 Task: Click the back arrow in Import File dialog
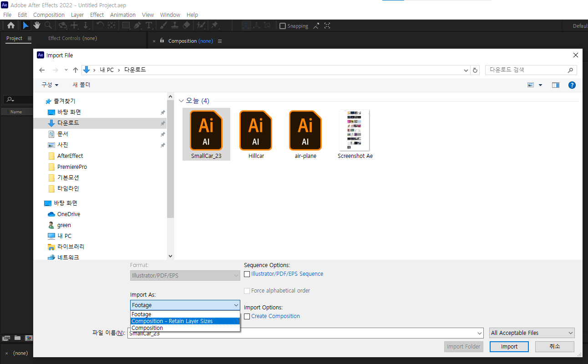42,70
